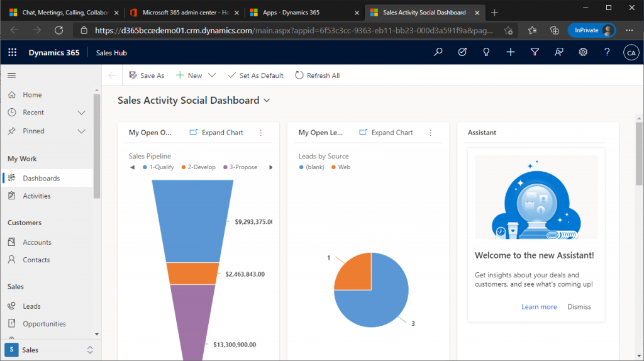Open the settings gear in Dynamics header
Image resolution: width=644 pixels, height=361 pixels.
click(x=583, y=52)
